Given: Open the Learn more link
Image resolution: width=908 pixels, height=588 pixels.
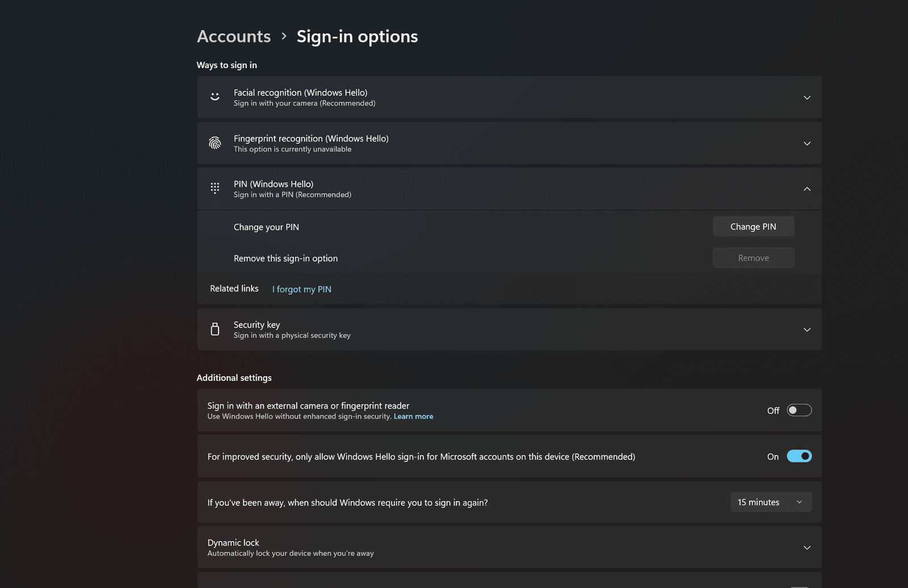Looking at the screenshot, I should click(413, 417).
